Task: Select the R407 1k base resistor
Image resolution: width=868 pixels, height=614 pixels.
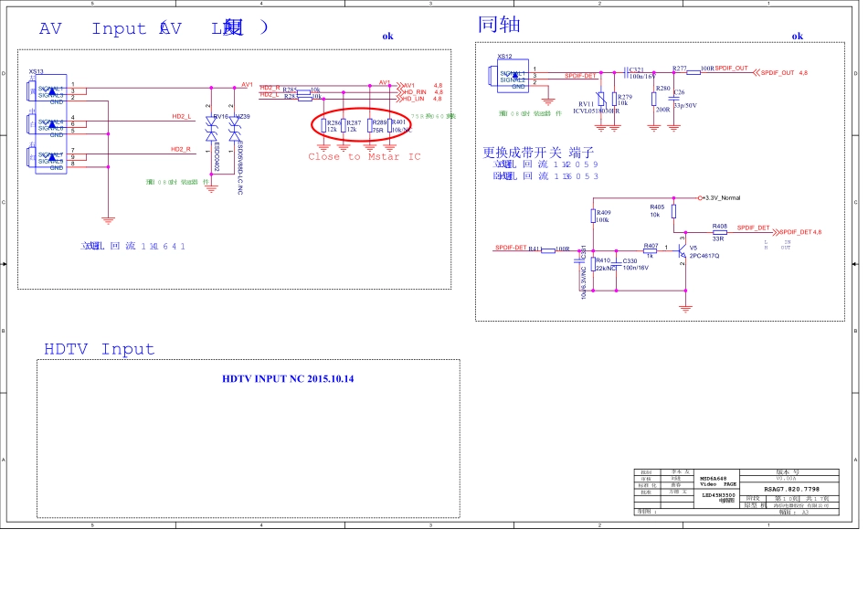Action: click(651, 251)
